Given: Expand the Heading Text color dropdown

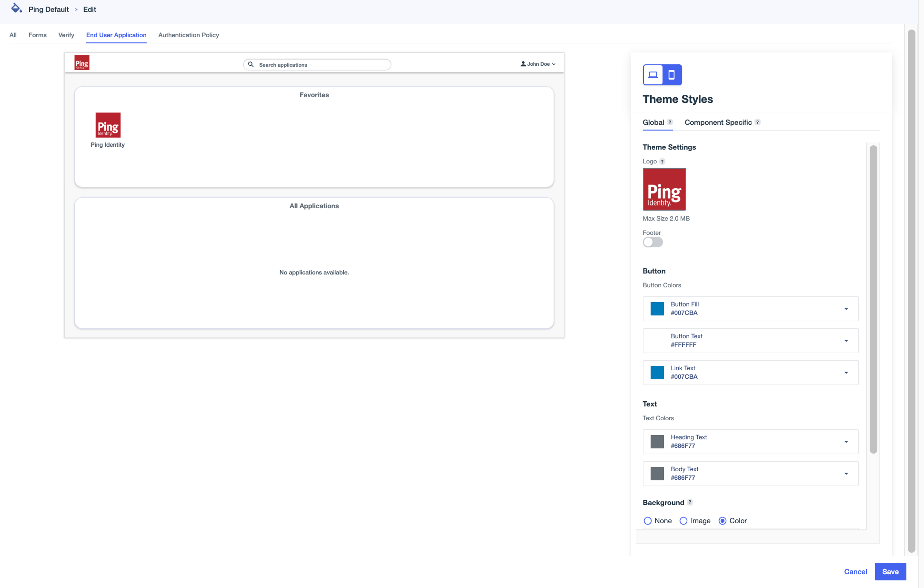Looking at the screenshot, I should [846, 442].
